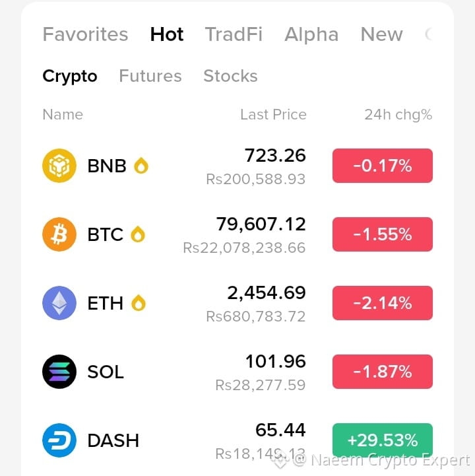The width and height of the screenshot is (475, 476).
Task: Tap the flame icon beside BNB
Action: tap(141, 166)
